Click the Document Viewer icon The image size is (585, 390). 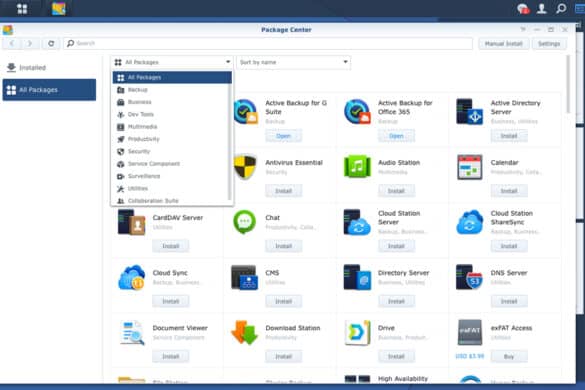132,333
